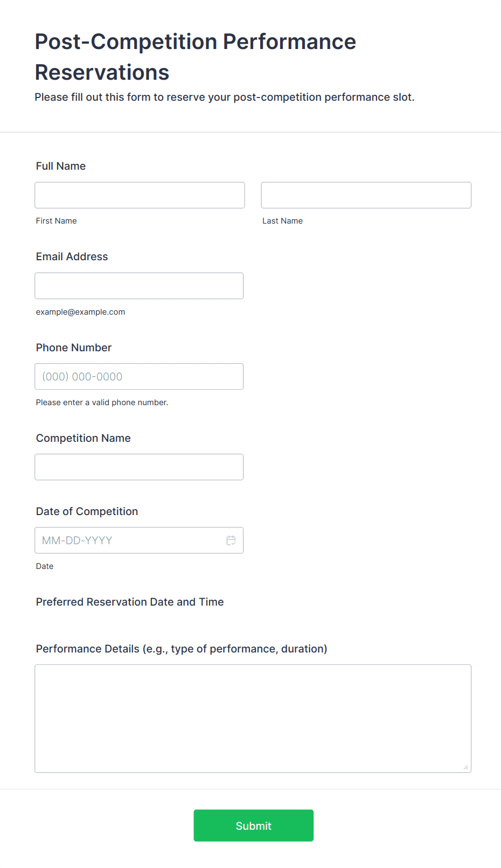501x868 pixels.
Task: Click the example@example.com hint text
Action: (x=81, y=312)
